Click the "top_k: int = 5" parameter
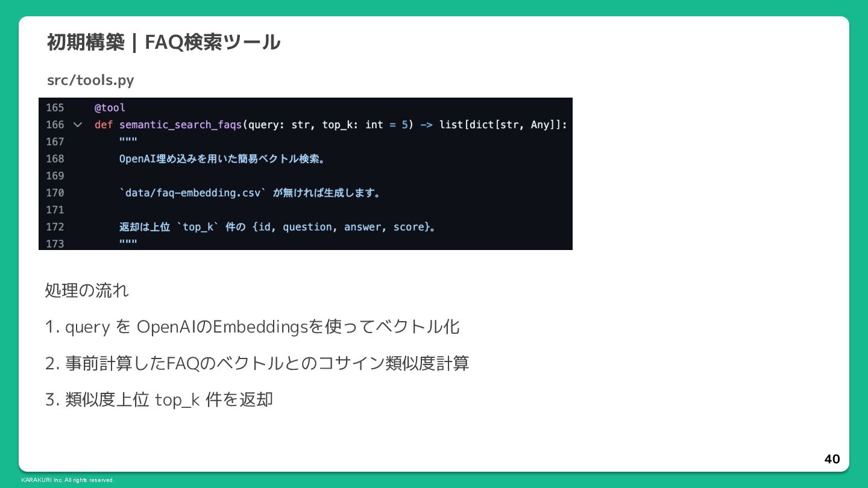Screen dimensions: 868x488 point(365,125)
